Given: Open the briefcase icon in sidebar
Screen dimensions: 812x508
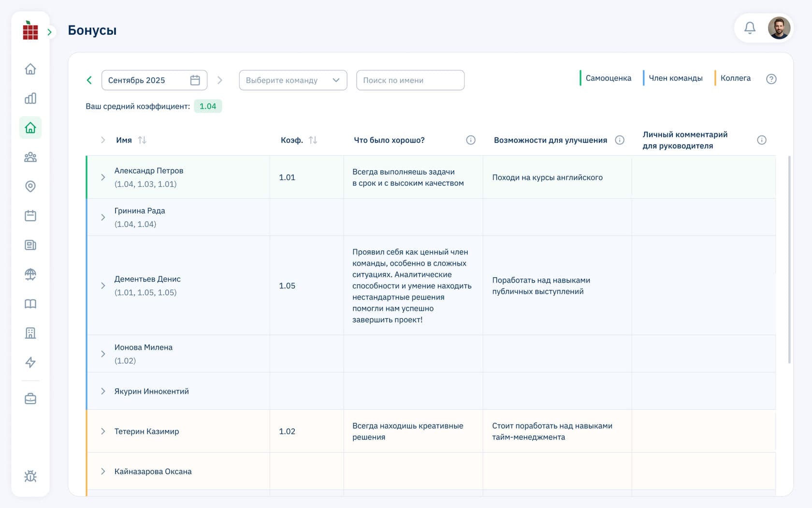Looking at the screenshot, I should click(x=30, y=399).
